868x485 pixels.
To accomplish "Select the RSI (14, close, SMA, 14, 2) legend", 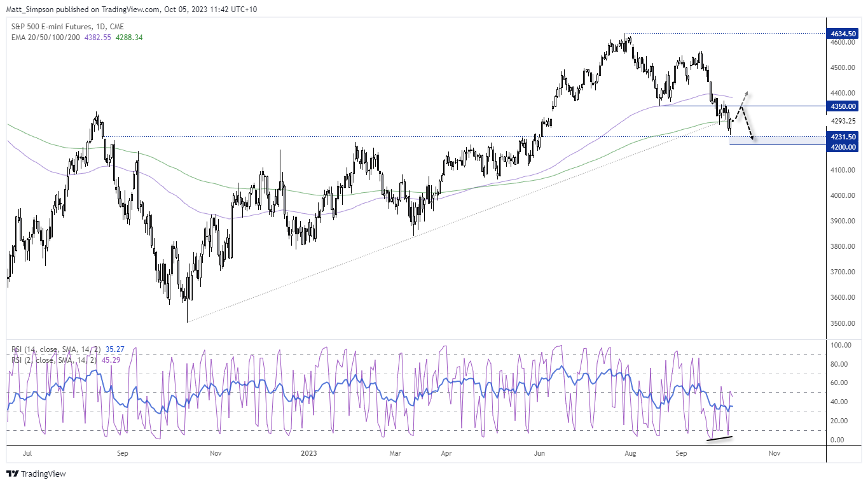I will tap(55, 349).
